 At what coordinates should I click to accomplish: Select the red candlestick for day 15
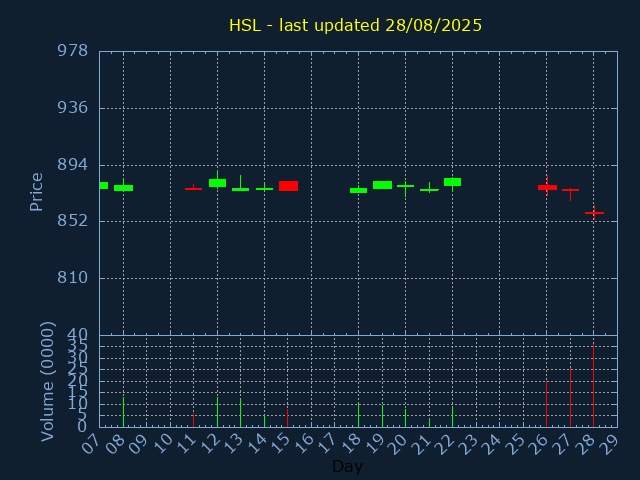pyautogui.click(x=288, y=186)
